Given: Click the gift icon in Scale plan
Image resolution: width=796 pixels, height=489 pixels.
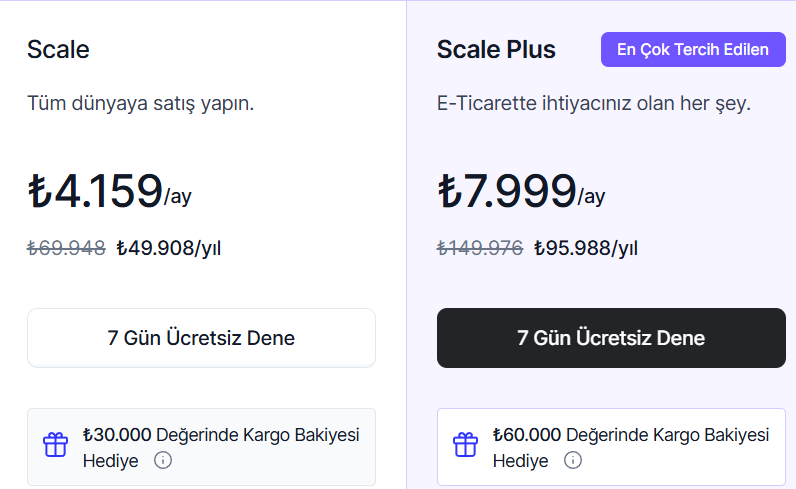Looking at the screenshot, I should click(x=55, y=445).
